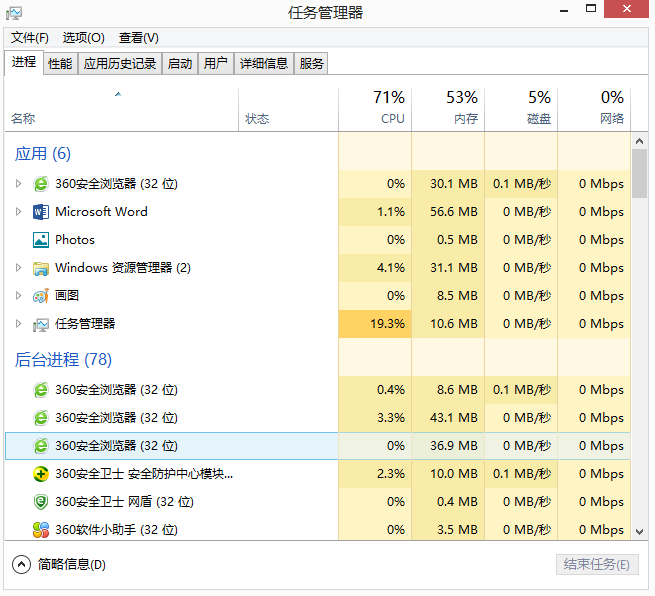
Task: Click the 1.1% CPU cell
Action: pyautogui.click(x=375, y=212)
